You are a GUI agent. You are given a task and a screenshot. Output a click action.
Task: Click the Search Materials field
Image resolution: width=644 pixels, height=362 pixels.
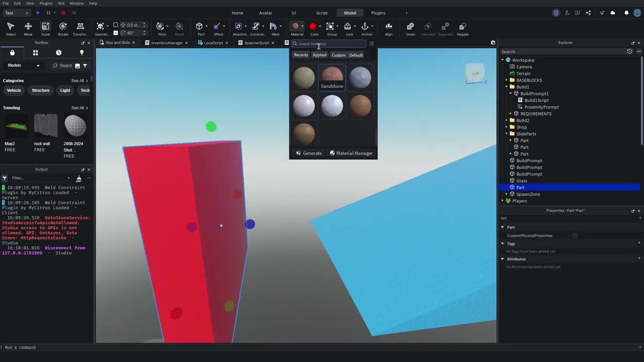[329, 44]
